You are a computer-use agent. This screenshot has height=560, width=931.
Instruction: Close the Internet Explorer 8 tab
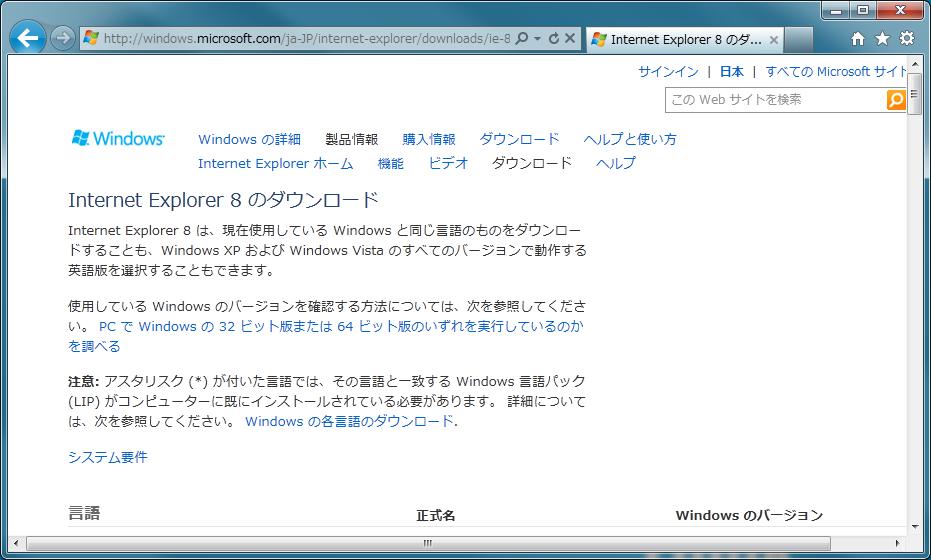[774, 40]
